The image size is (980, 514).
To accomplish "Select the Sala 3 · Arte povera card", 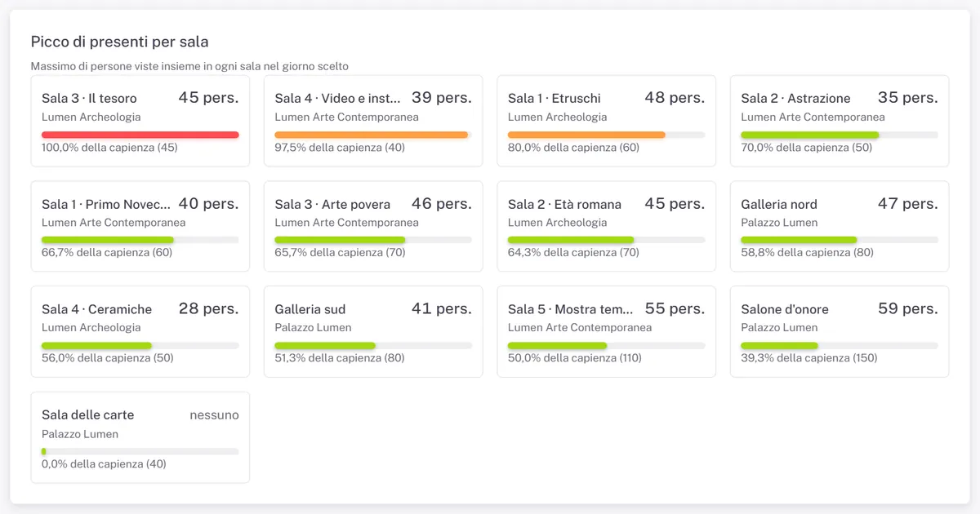I will click(373, 226).
